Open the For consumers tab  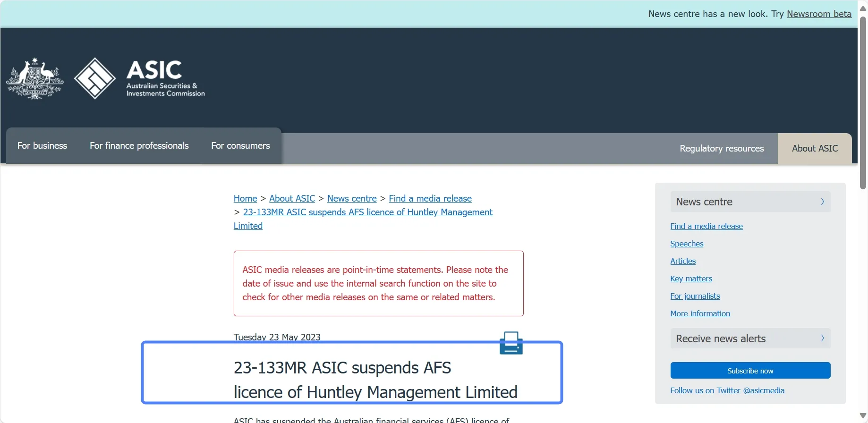(x=241, y=145)
